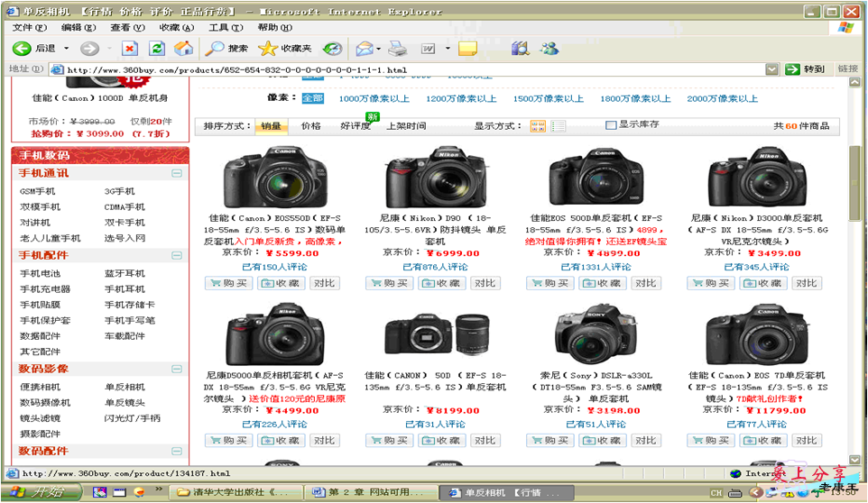This screenshot has height=503, width=868.
Task: Open taskbar item 清华大学出版社 folder
Action: (235, 492)
